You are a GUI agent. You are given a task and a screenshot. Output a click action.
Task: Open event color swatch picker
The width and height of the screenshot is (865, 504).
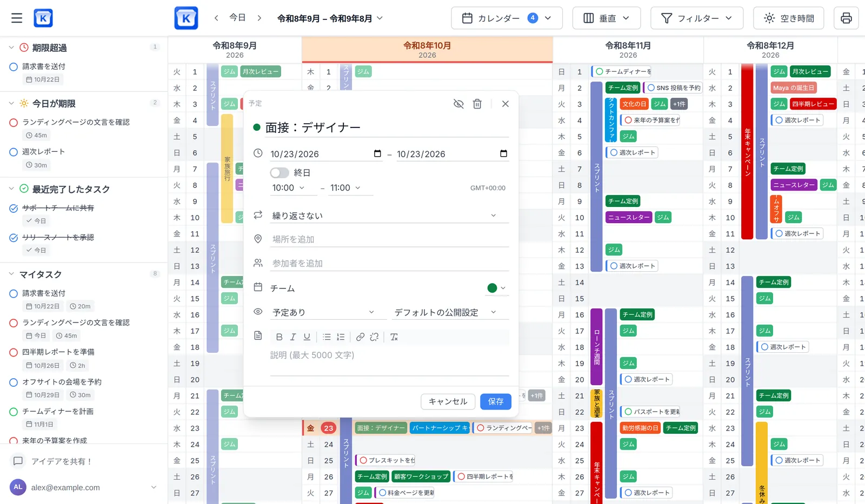point(496,288)
